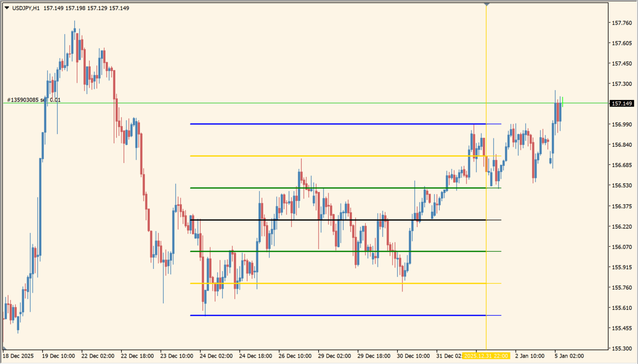Viewport: 638px width, 364px height.
Task: Open the chart menu triangle beside USDJPY,H1
Action: (x=6, y=8)
